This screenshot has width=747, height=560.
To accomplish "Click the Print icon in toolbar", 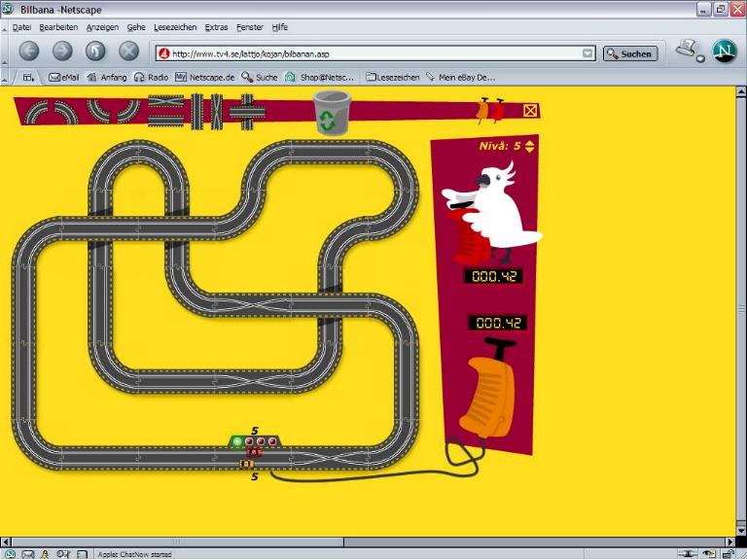I will [688, 51].
